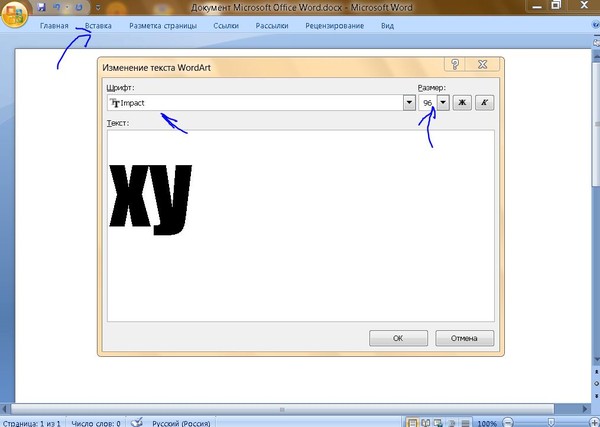The width and height of the screenshot is (600, 427).
Task: Click the Impact font name field
Action: pyautogui.click(x=255, y=103)
